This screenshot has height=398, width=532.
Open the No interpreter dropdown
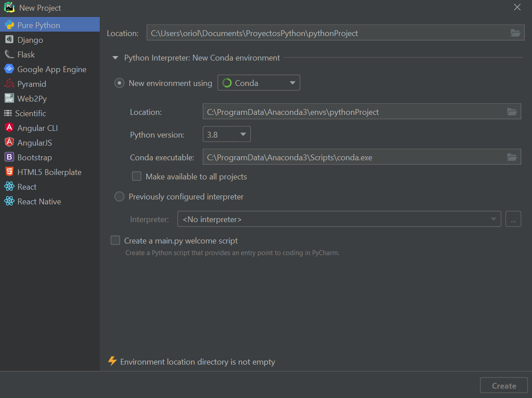(339, 219)
